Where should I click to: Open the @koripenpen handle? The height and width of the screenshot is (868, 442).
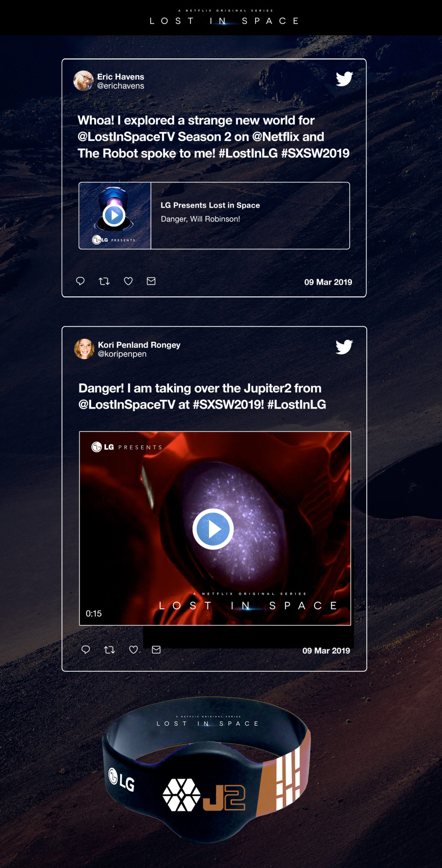coord(122,354)
